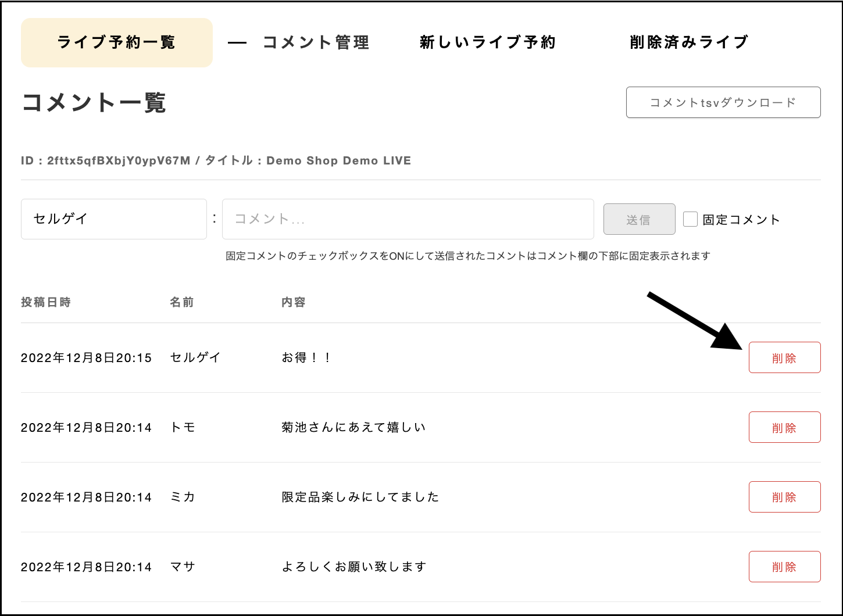Click the コメントtsvダウンロード button
Viewport: 843px width, 616px height.
[x=723, y=102]
